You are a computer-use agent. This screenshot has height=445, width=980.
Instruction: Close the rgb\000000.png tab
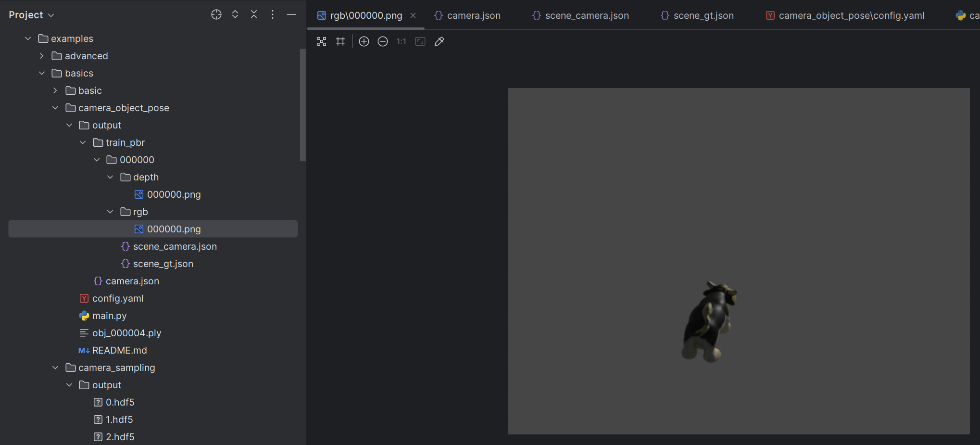413,16
